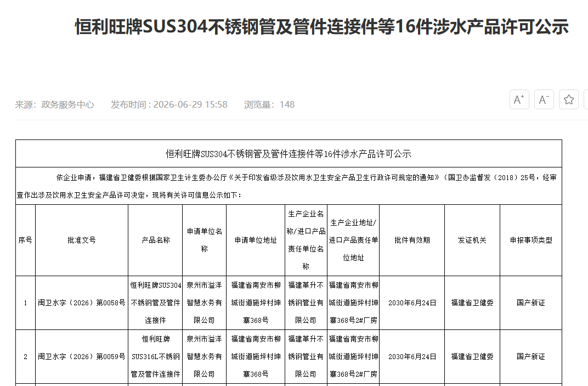
Task: Favorite this page with the star icon
Action: coord(568,99)
